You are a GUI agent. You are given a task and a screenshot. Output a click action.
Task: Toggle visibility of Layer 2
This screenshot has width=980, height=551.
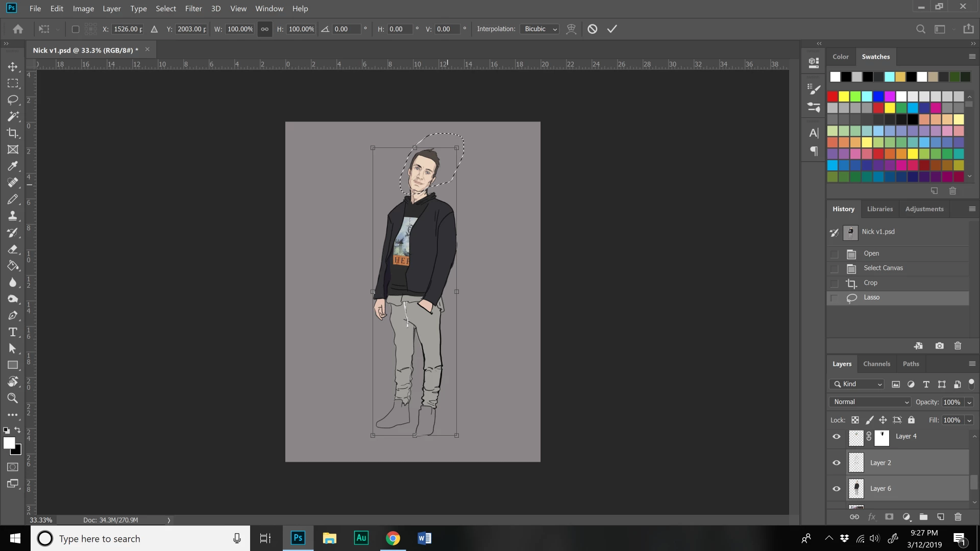[837, 463]
